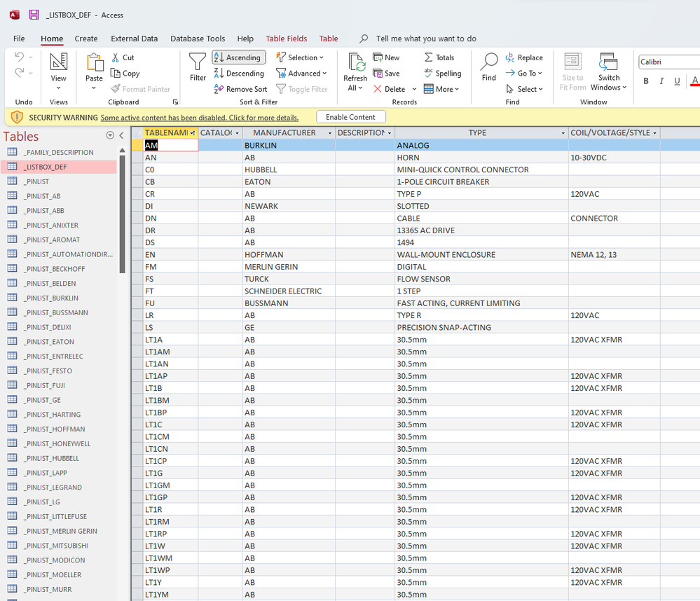
Task: Run Spelling check
Action: (442, 73)
